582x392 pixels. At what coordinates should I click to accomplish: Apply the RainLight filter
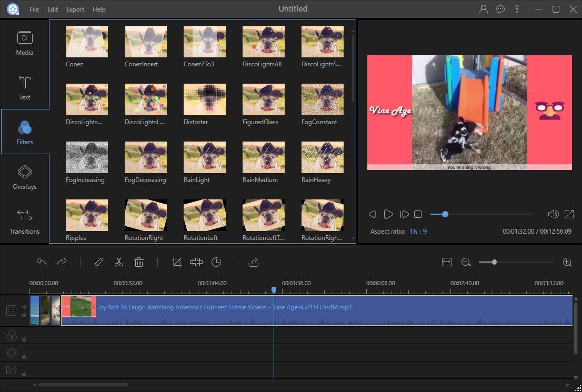click(205, 157)
